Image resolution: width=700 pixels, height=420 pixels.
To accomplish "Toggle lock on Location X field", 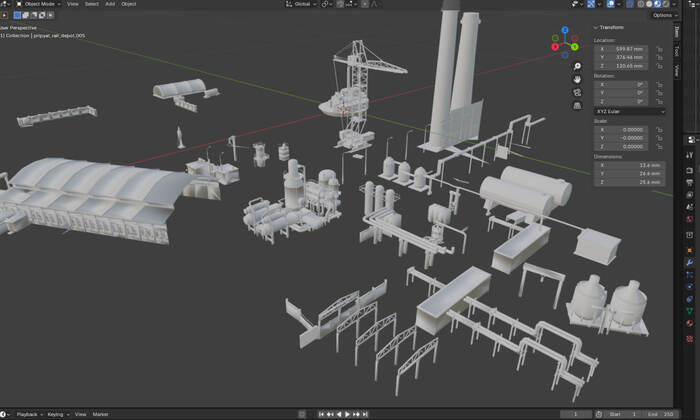I will [x=659, y=48].
